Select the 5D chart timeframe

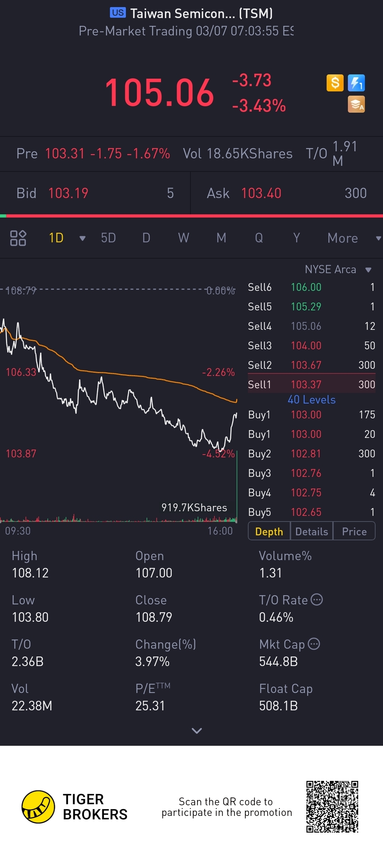[x=109, y=238]
